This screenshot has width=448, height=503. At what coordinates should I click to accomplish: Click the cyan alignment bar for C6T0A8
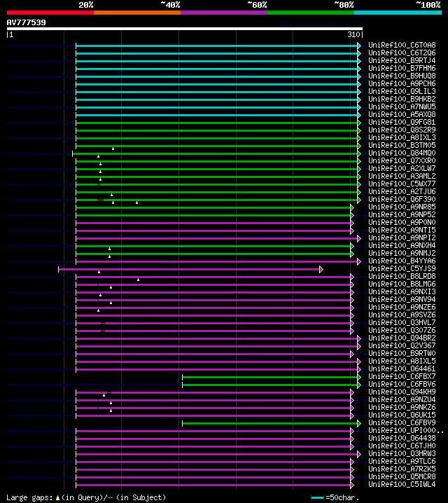point(216,46)
